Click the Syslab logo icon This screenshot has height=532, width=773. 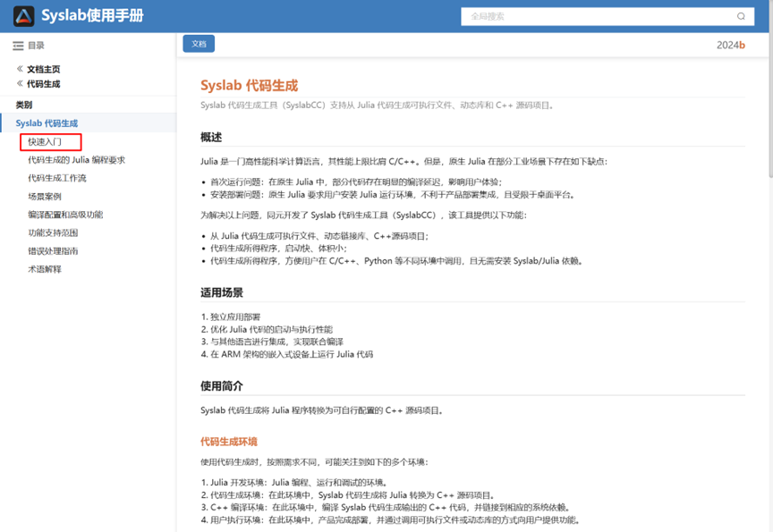[x=23, y=16]
